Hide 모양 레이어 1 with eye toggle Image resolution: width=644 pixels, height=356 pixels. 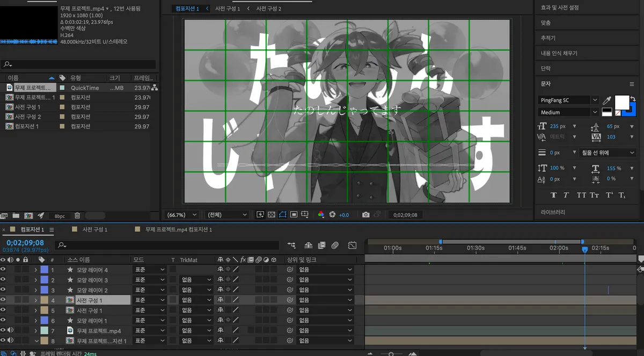tap(3, 321)
